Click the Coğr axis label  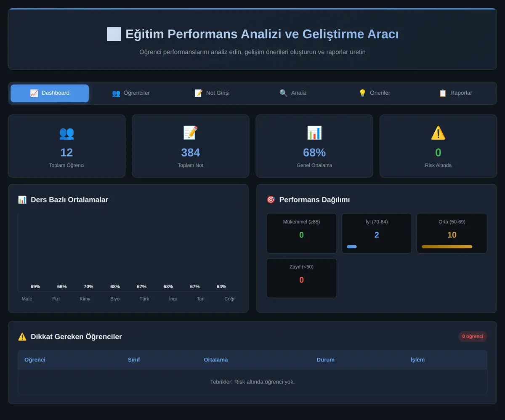[x=229, y=299]
